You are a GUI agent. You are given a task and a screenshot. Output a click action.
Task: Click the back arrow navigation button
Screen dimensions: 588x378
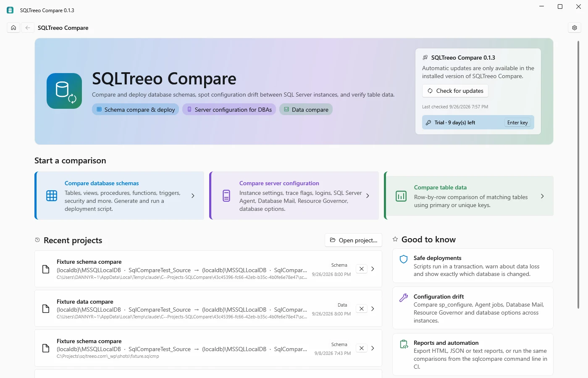28,28
